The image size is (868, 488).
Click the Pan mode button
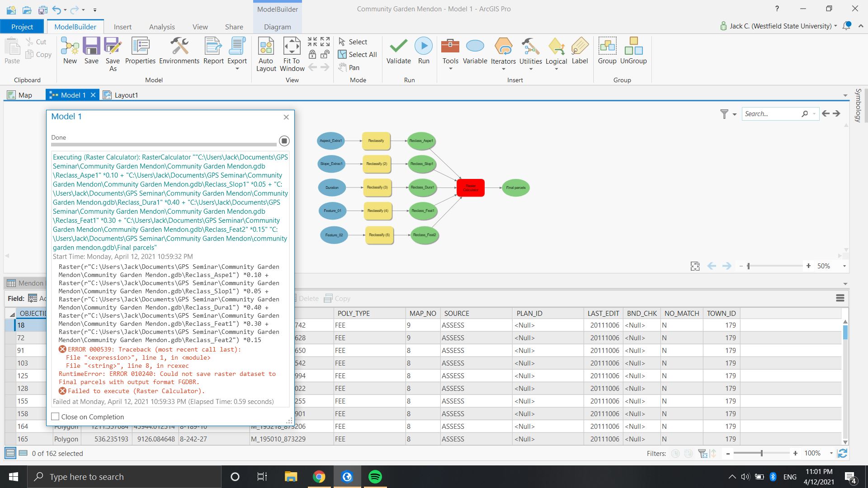click(349, 67)
